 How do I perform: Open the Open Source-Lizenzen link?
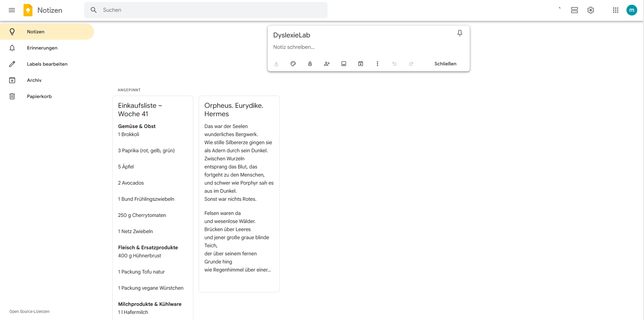(x=29, y=311)
